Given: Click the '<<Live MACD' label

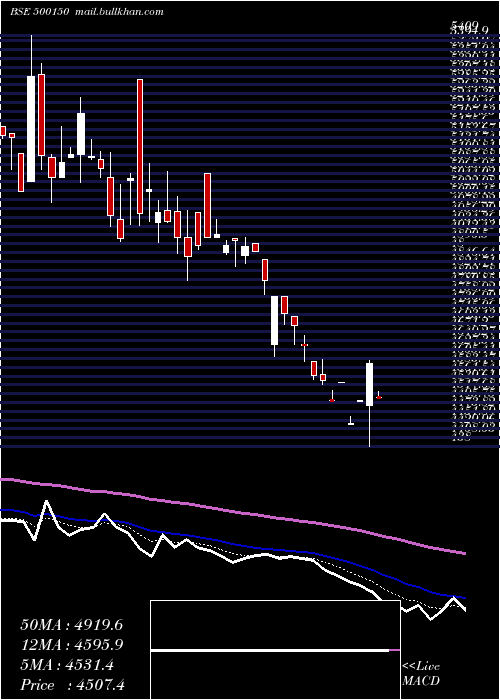Looking at the screenshot, I should coord(421,674).
